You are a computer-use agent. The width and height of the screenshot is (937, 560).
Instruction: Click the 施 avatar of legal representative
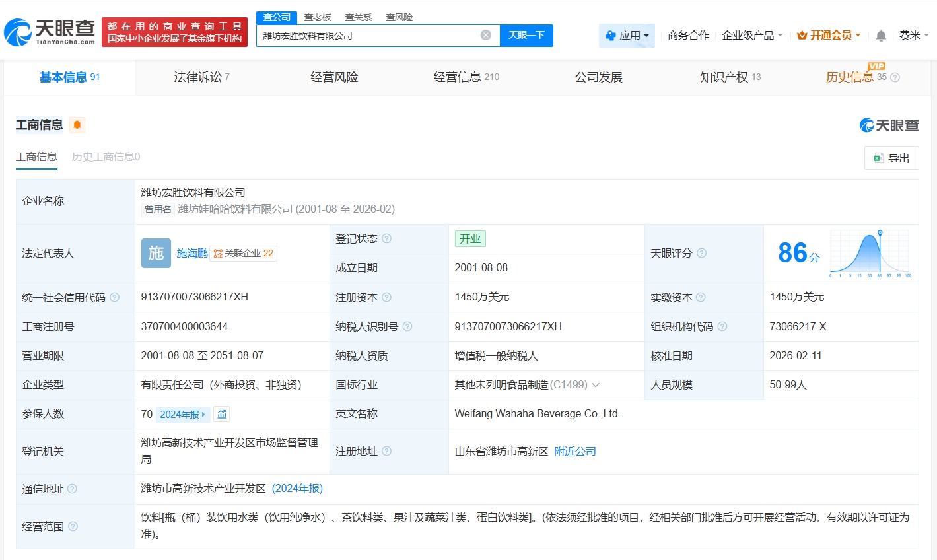(x=156, y=253)
